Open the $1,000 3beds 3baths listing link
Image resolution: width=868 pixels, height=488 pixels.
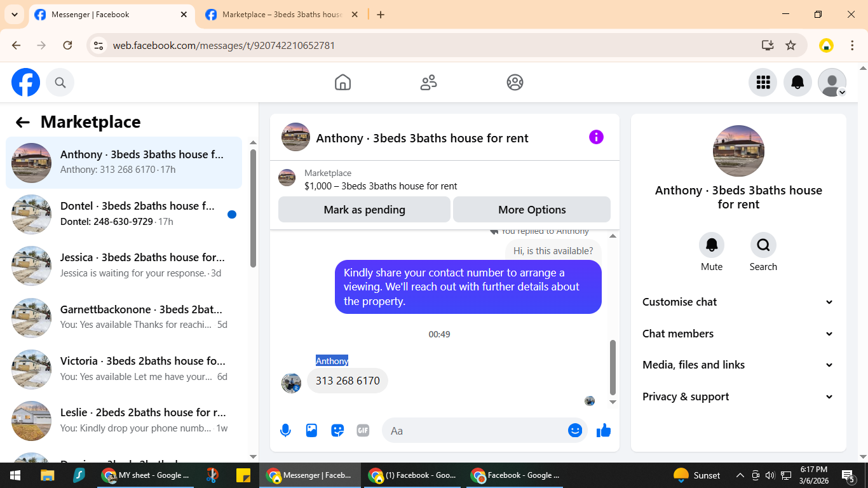pyautogui.click(x=381, y=186)
